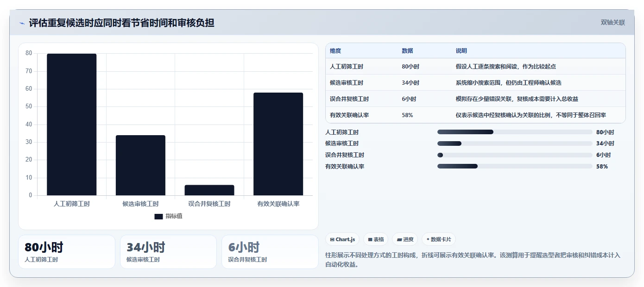
Task: Click the 人工初筛工时 table row label
Action: (347, 67)
